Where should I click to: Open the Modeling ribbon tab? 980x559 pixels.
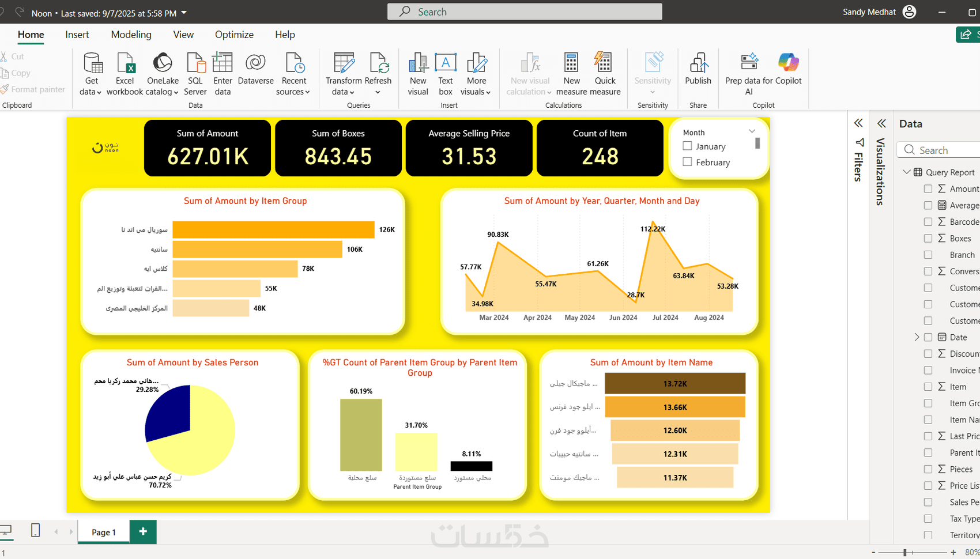pyautogui.click(x=131, y=35)
